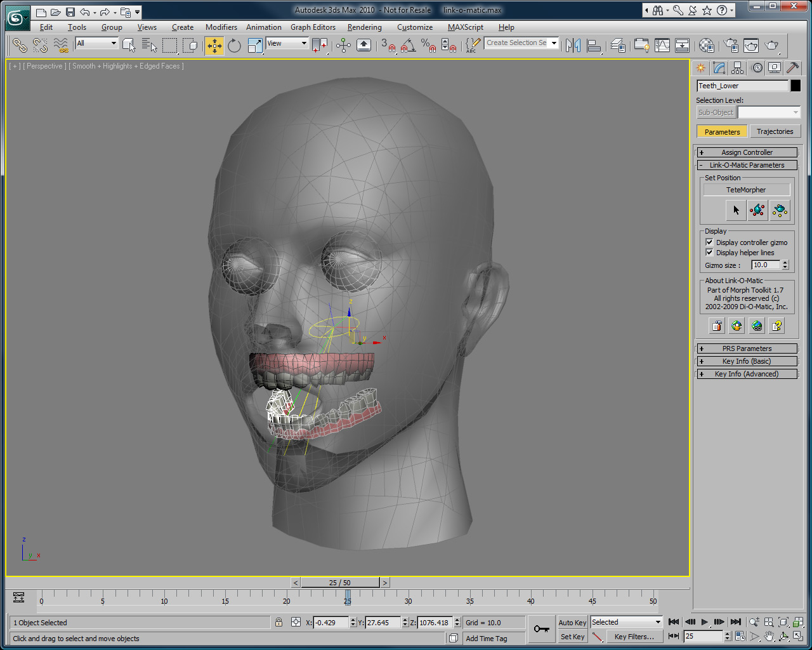Uncheck Display controller gizmo

coord(710,242)
